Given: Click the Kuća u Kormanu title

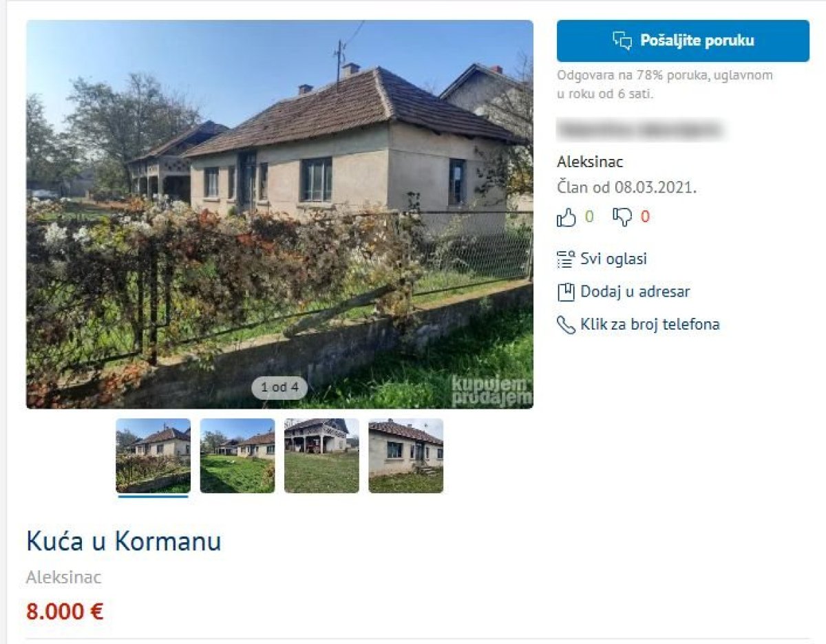Looking at the screenshot, I should click(124, 541).
